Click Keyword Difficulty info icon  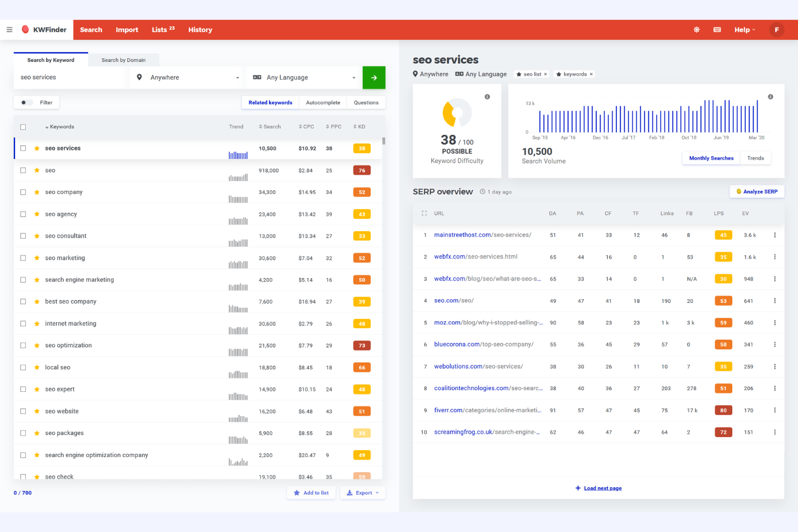(x=487, y=97)
